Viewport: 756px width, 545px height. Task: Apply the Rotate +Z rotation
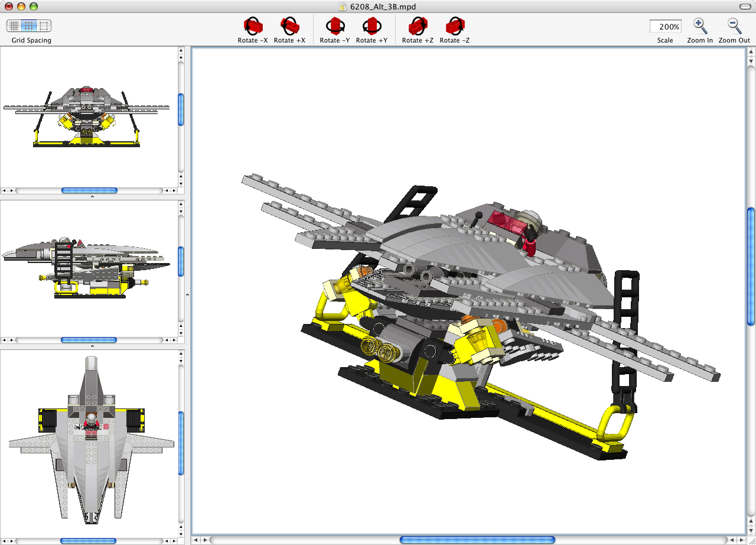[x=418, y=25]
